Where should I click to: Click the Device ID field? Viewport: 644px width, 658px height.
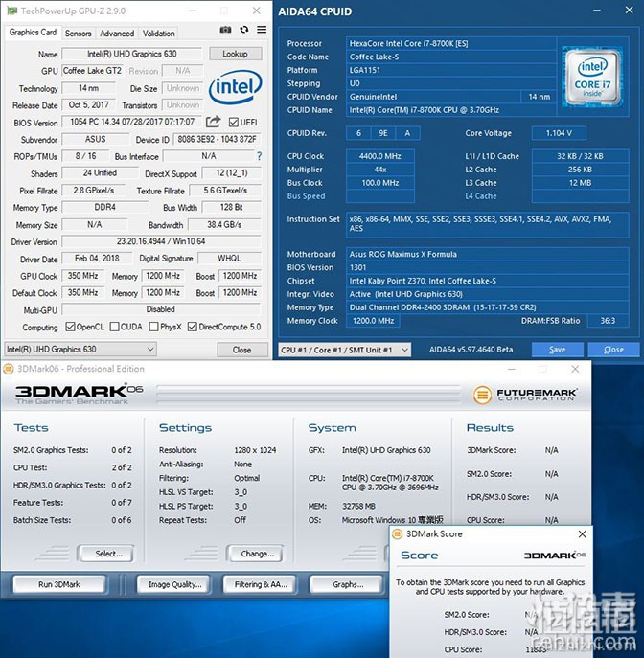(217, 139)
